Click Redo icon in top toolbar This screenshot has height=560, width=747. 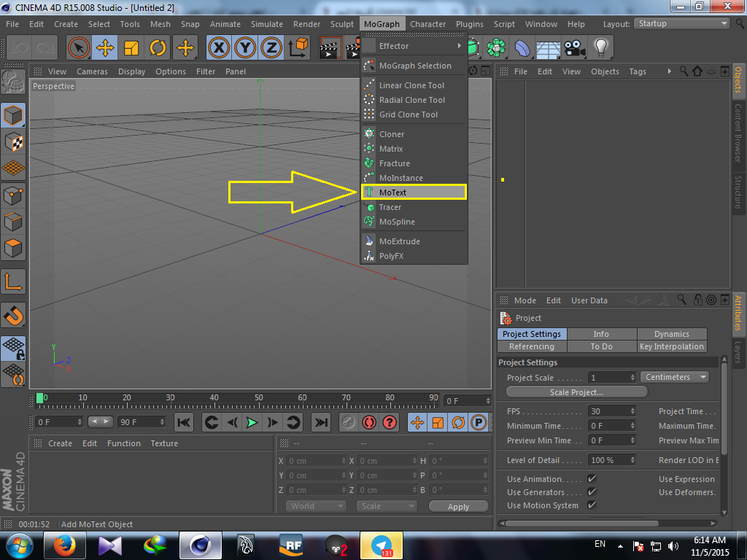[45, 48]
